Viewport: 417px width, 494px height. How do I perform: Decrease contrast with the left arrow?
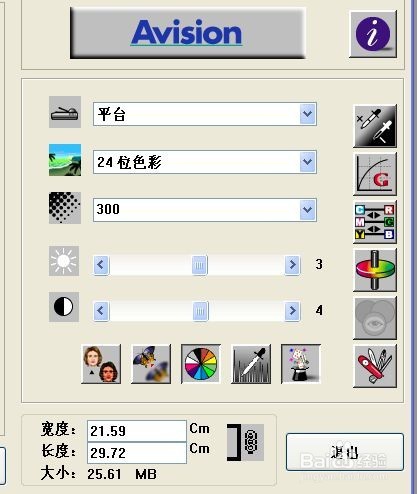[x=101, y=311]
